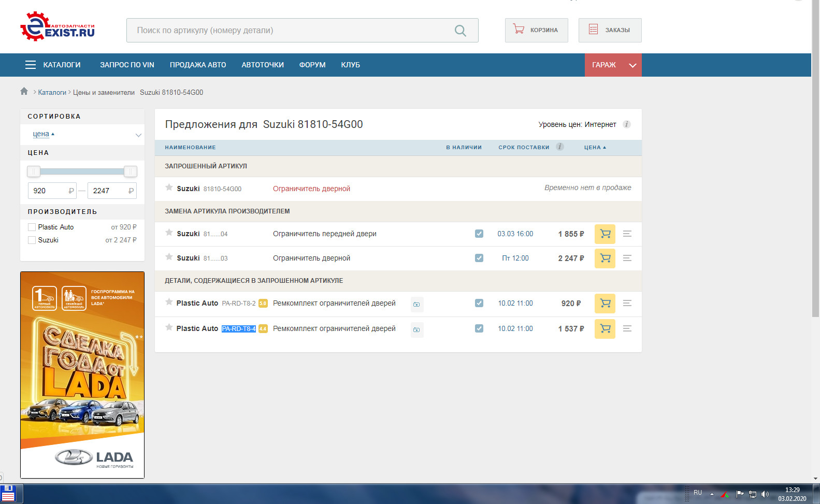Show hidden tray icons arrow
The height and width of the screenshot is (504, 820).
(712, 494)
